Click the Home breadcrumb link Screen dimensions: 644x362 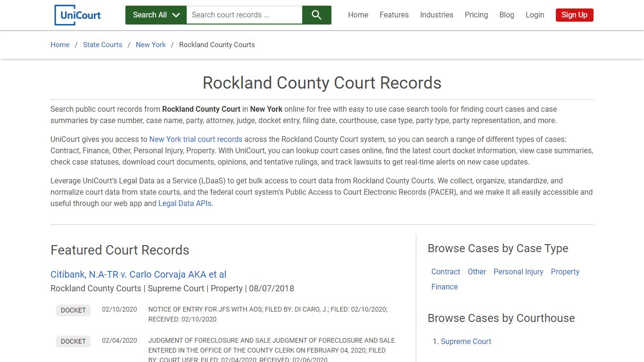60,45
